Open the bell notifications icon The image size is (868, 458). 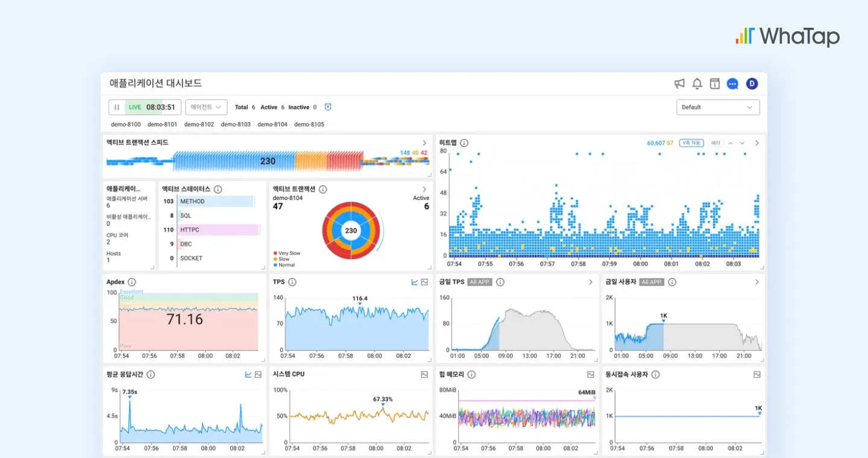point(697,84)
